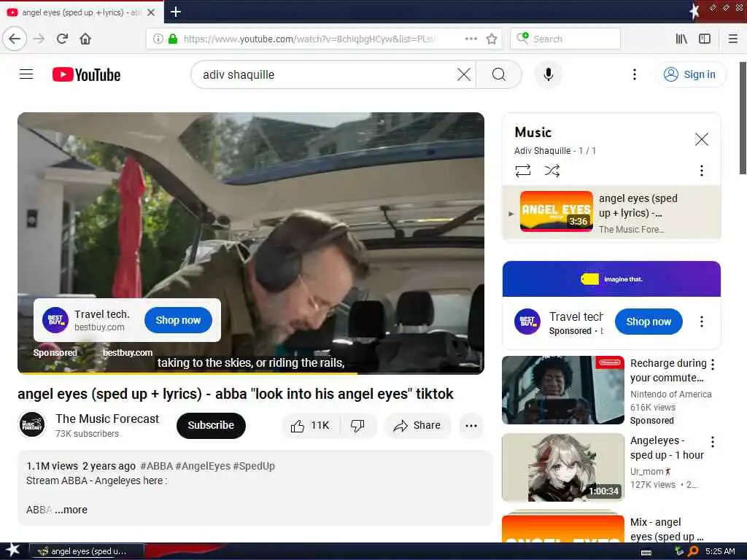This screenshot has height=560, width=747.
Task: Close the Music playlist panel
Action: [x=701, y=139]
